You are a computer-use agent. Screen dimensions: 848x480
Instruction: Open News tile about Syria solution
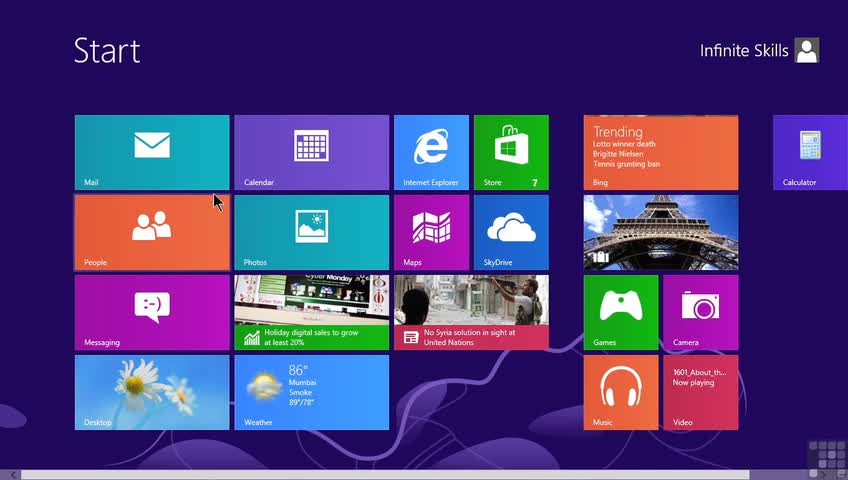tap(471, 312)
